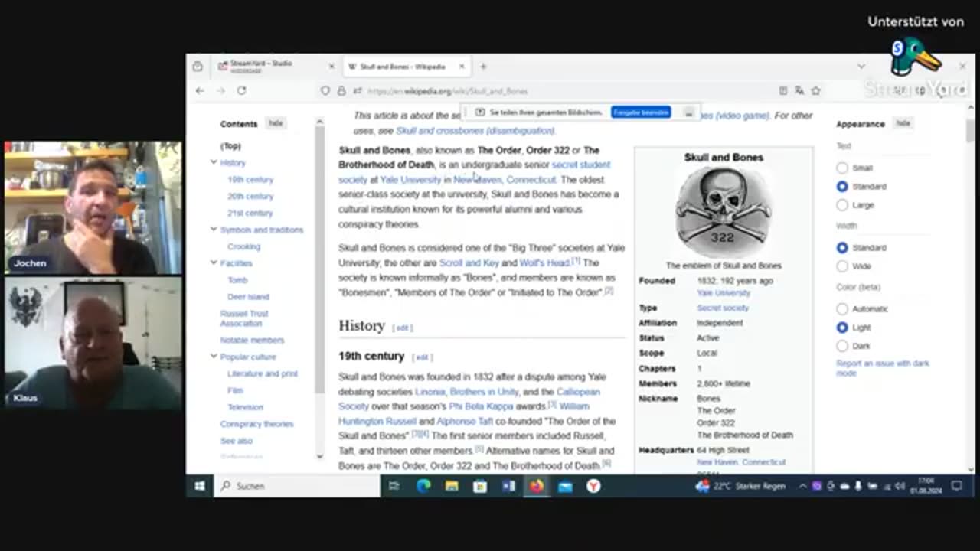Viewport: 980px width, 551px height.
Task: Select Wide width option
Action: click(842, 266)
